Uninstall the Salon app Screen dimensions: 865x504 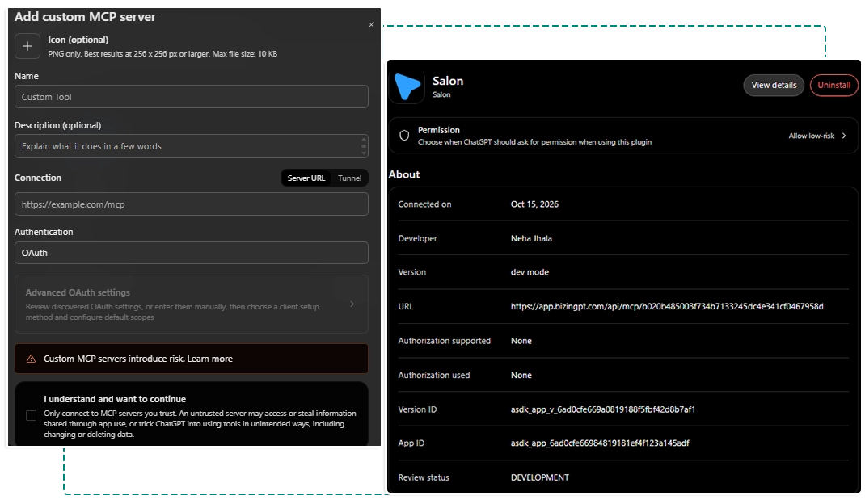(833, 85)
